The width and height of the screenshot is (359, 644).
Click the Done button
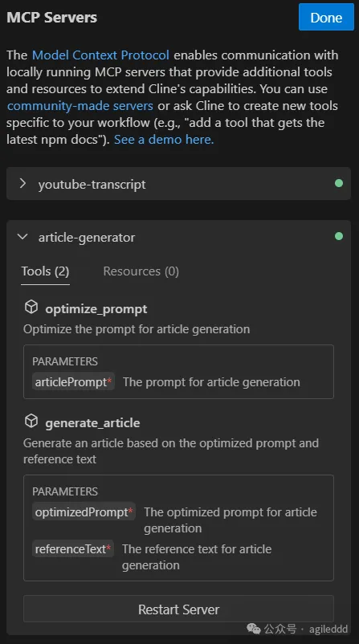[x=326, y=17]
